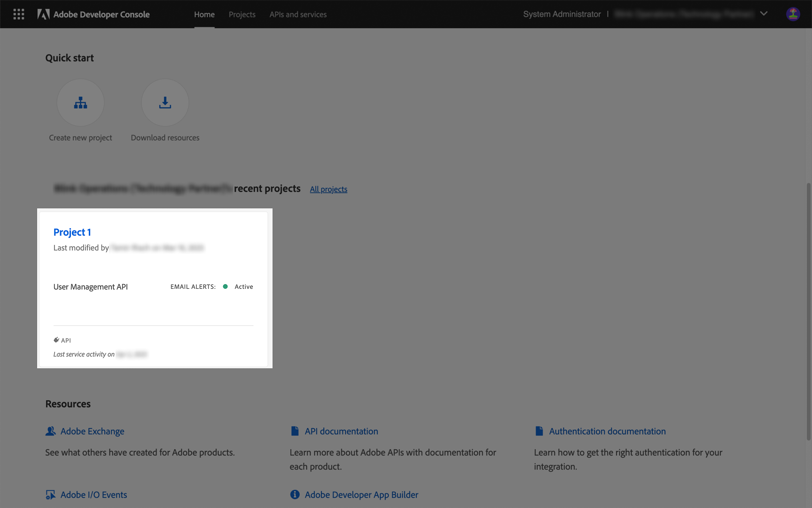Open the All projects link

[x=328, y=189]
